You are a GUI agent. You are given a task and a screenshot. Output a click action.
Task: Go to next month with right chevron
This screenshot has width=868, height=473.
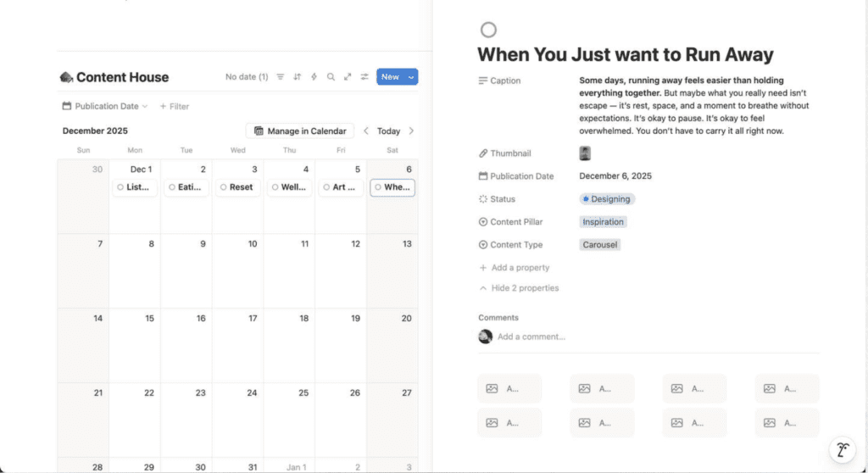coord(411,131)
